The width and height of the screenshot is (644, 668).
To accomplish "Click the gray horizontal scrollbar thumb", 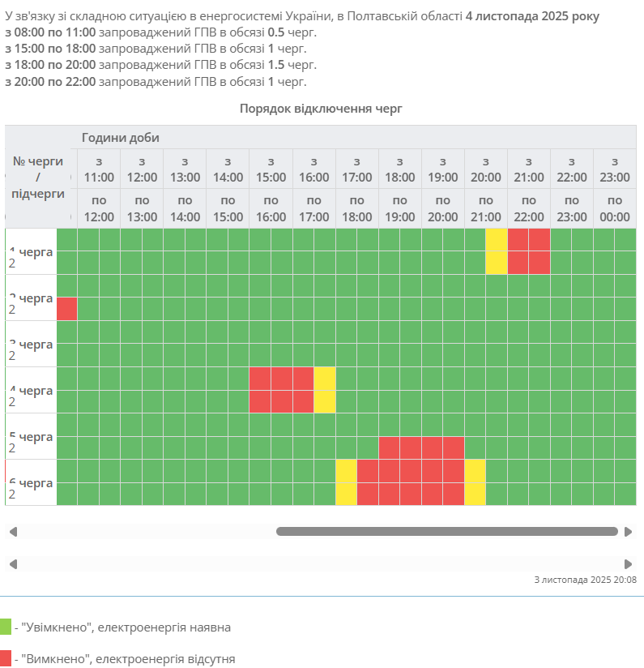I will (446, 532).
